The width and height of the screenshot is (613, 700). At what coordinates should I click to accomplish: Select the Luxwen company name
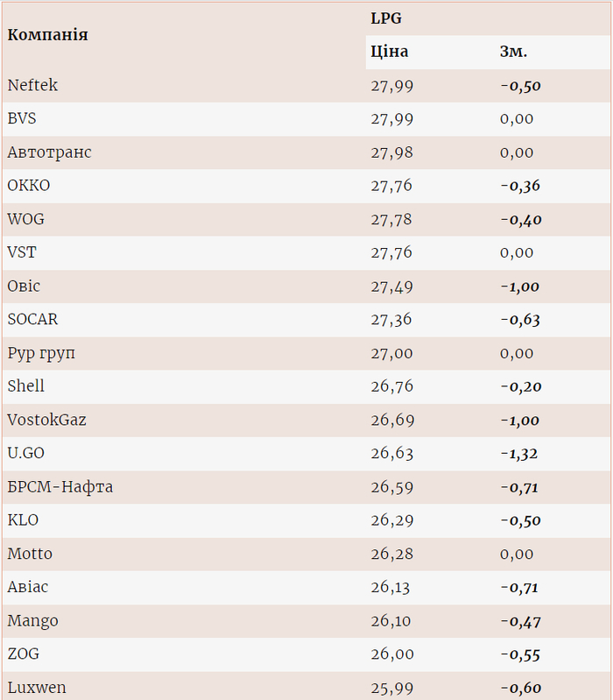(x=36, y=688)
